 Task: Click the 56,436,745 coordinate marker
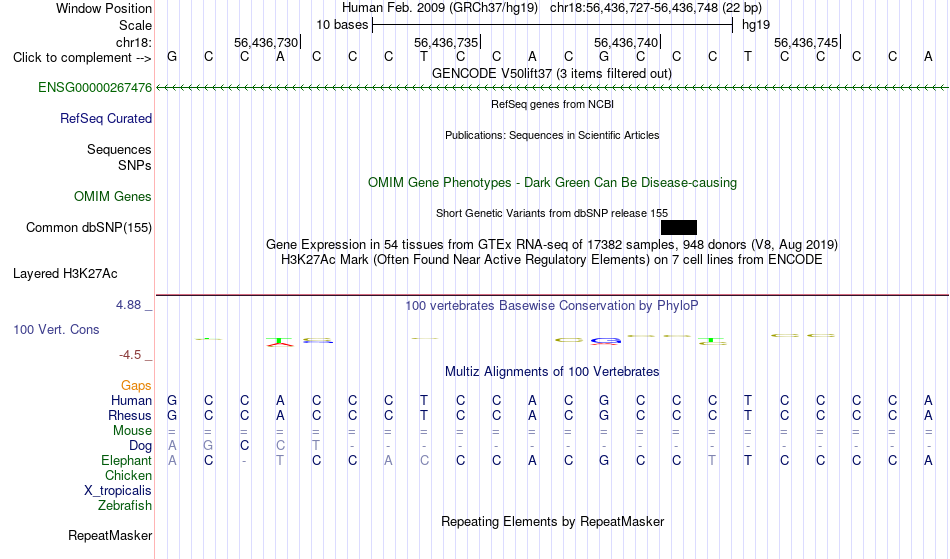(x=807, y=42)
